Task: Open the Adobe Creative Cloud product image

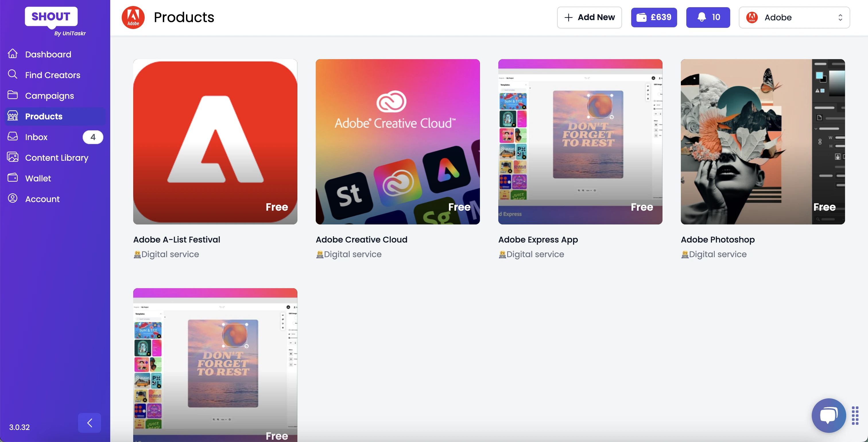Action: coord(398,141)
